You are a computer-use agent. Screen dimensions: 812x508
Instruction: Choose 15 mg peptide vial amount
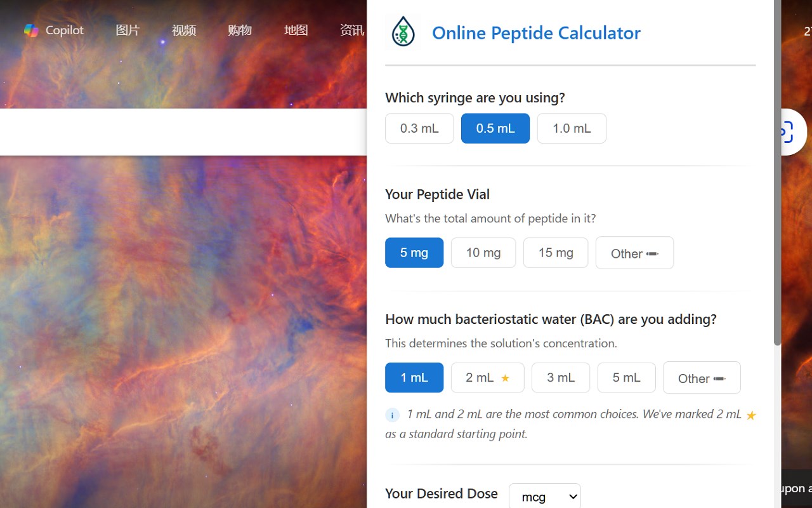click(x=556, y=253)
